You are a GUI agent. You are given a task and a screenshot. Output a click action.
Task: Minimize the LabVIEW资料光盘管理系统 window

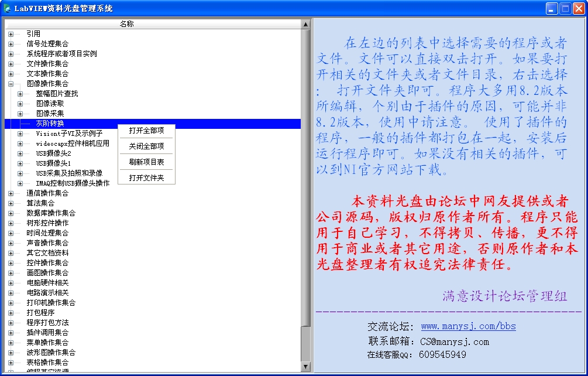tap(552, 8)
